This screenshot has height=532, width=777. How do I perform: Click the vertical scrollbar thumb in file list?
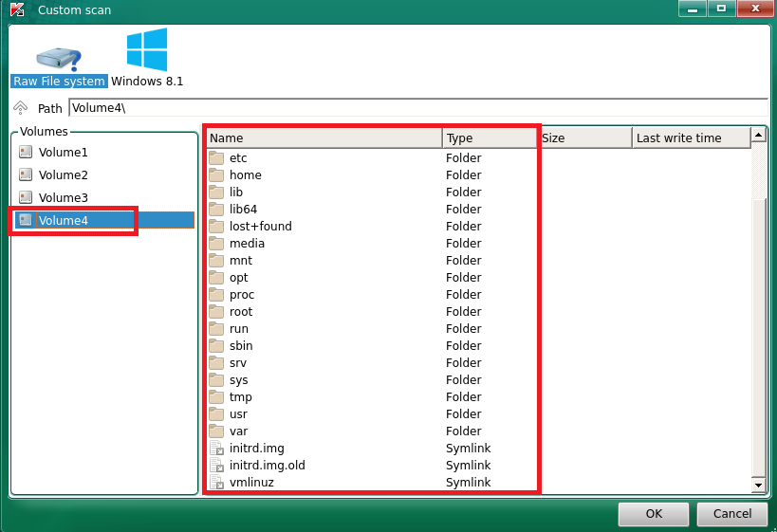pyautogui.click(x=758, y=337)
